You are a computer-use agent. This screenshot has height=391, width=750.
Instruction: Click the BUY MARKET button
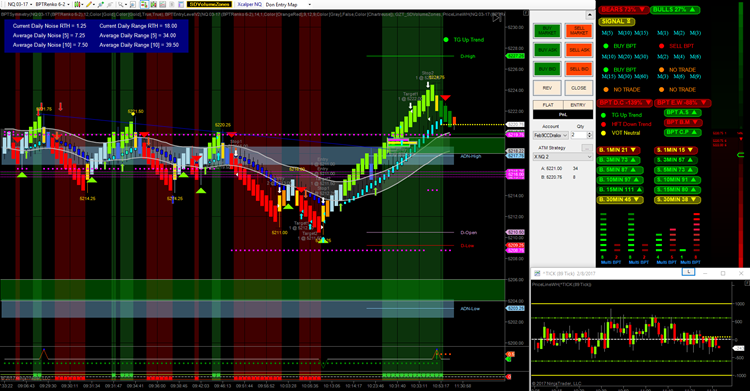click(547, 31)
